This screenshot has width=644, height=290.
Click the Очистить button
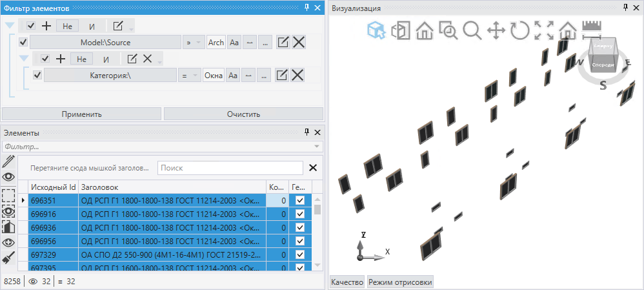243,114
